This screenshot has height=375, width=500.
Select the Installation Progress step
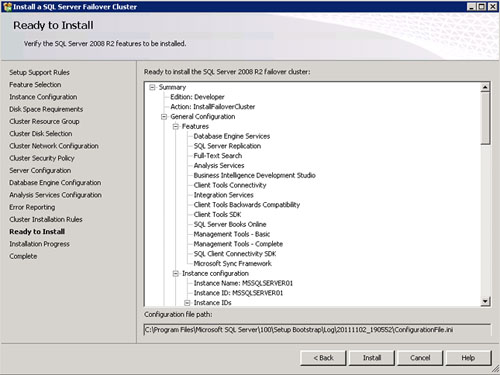click(39, 244)
